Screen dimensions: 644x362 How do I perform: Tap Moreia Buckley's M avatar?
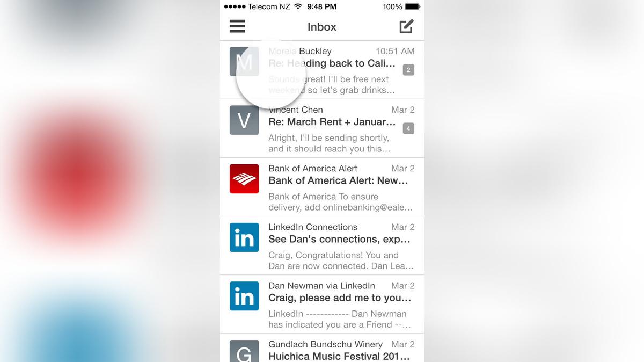coord(244,61)
